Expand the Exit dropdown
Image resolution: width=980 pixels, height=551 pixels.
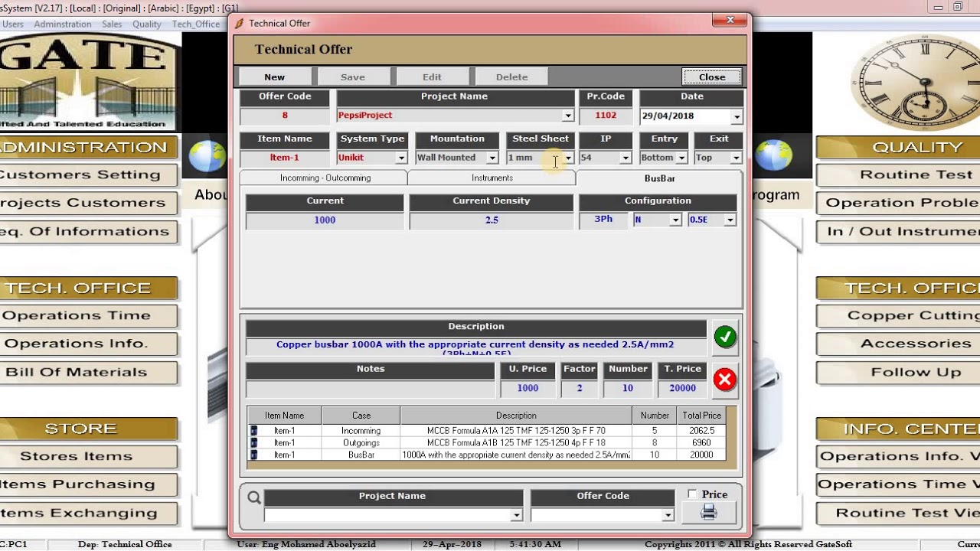click(737, 158)
